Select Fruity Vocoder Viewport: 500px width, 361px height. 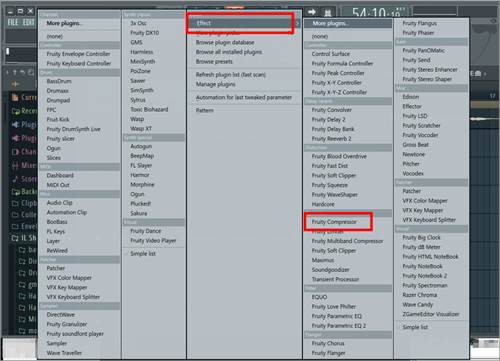click(420, 135)
